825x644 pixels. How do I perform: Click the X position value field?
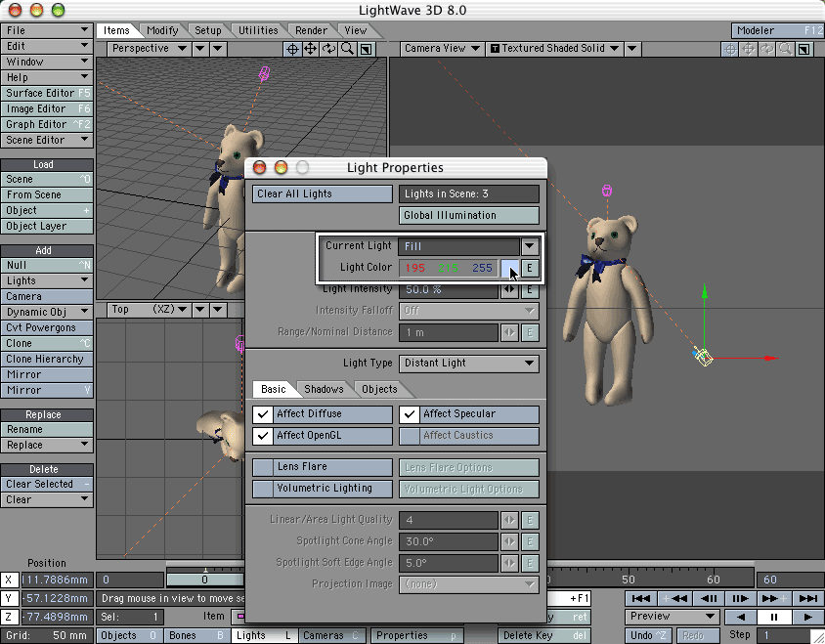(x=57, y=580)
